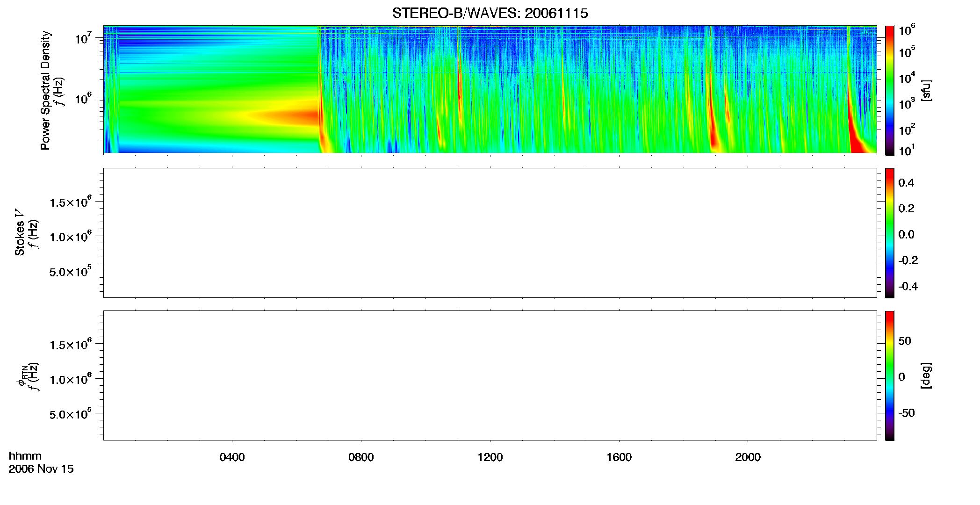Click the 2006 Nov 15 date label
This screenshot has width=980, height=505.
pos(41,469)
